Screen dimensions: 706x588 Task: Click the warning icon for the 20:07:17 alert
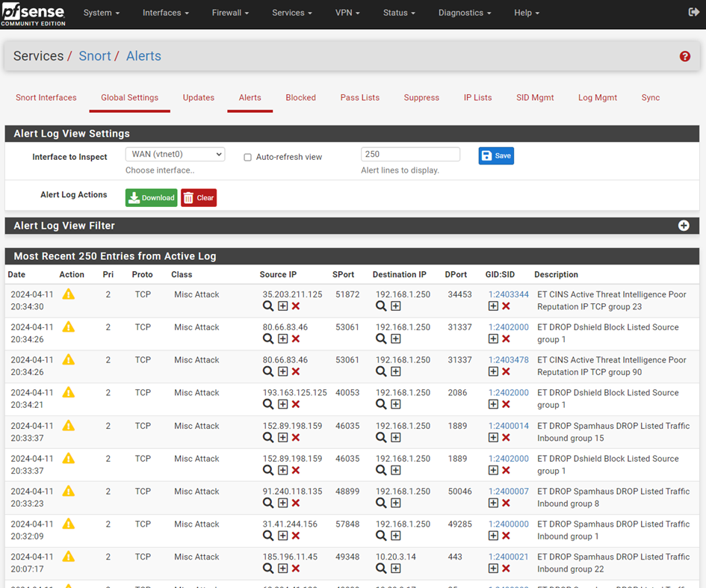69,557
